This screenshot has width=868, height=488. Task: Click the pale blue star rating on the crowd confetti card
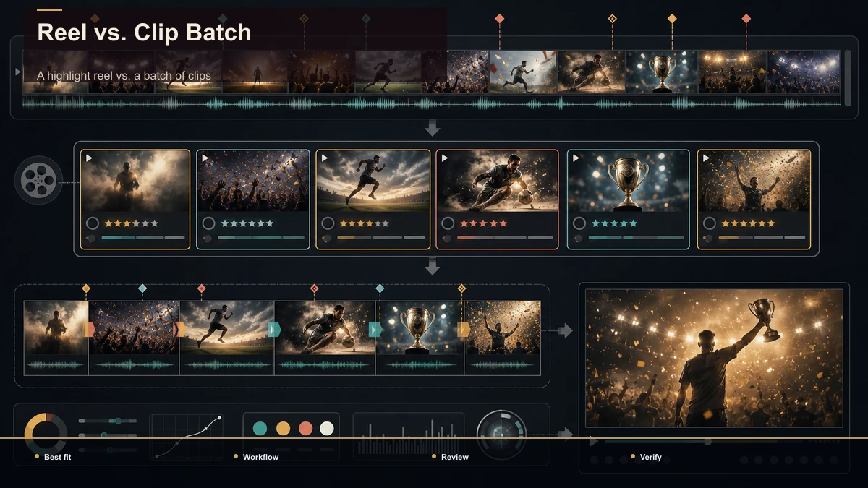(247, 223)
